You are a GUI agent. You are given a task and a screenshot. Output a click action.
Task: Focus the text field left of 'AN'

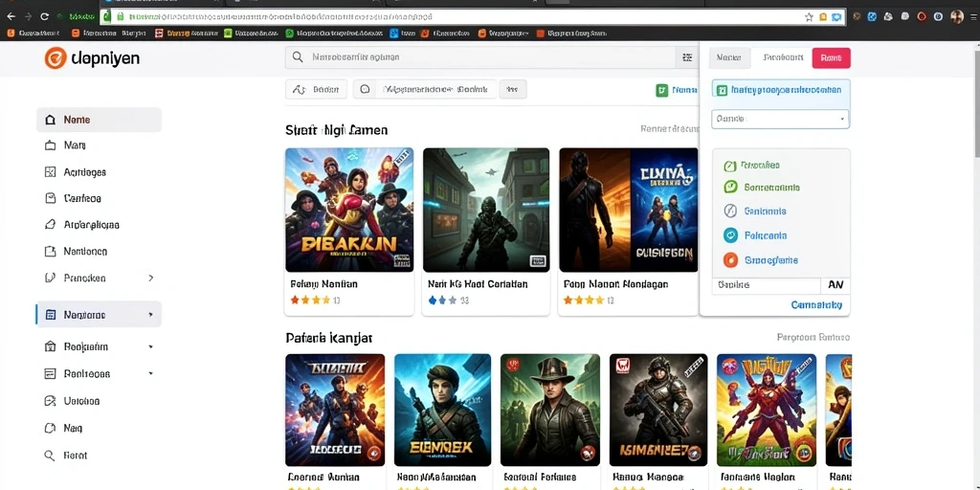(x=767, y=285)
